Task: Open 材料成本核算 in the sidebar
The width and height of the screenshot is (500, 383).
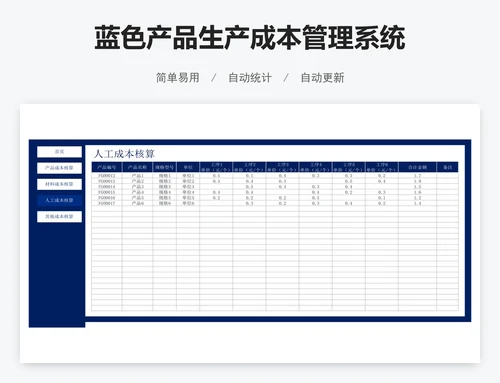Action: (59, 184)
